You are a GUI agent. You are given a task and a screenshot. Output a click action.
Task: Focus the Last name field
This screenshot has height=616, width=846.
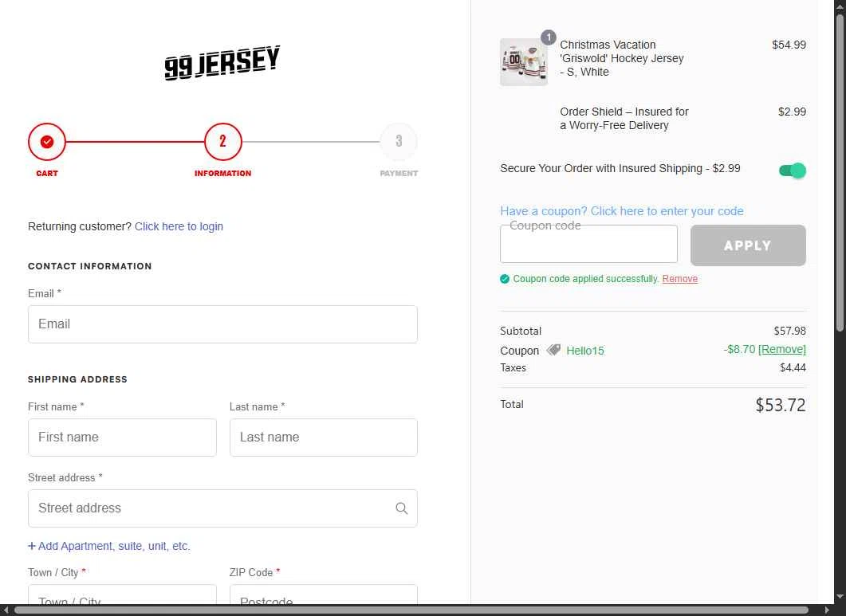pyautogui.click(x=323, y=437)
